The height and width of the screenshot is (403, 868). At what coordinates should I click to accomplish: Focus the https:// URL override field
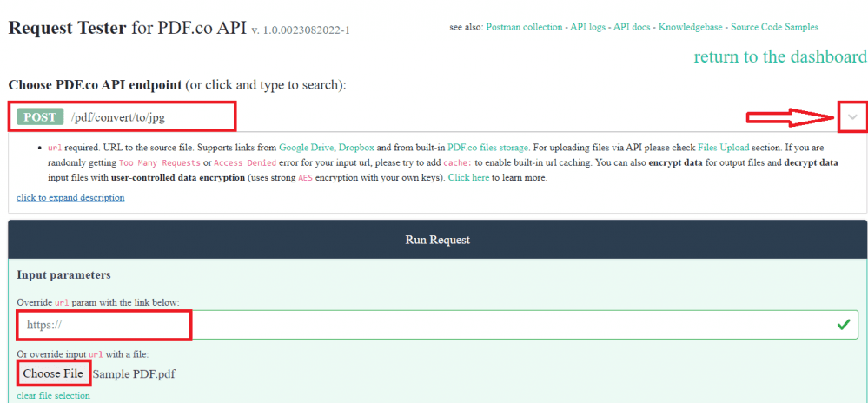click(x=437, y=325)
